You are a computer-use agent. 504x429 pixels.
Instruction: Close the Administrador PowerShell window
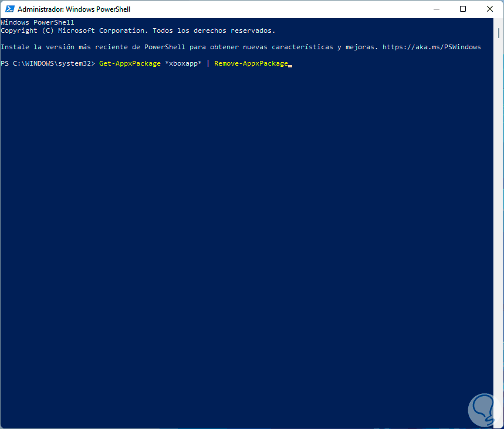489,9
